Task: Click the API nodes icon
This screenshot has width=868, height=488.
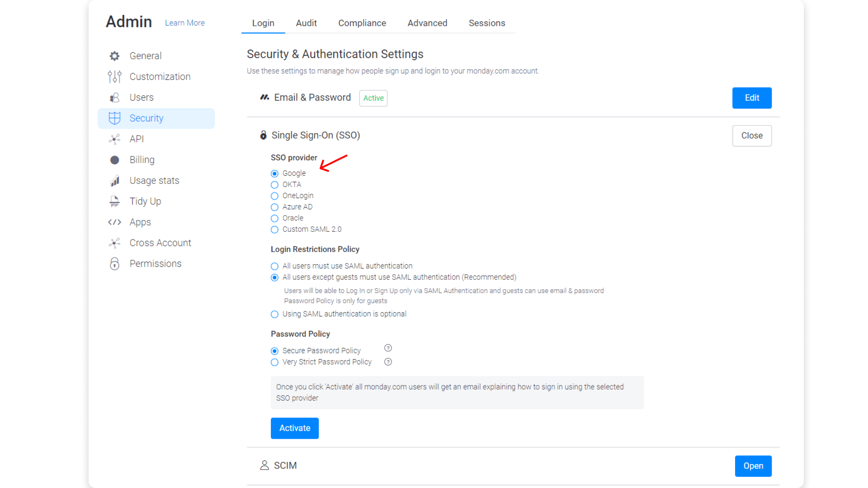Action: (x=114, y=139)
